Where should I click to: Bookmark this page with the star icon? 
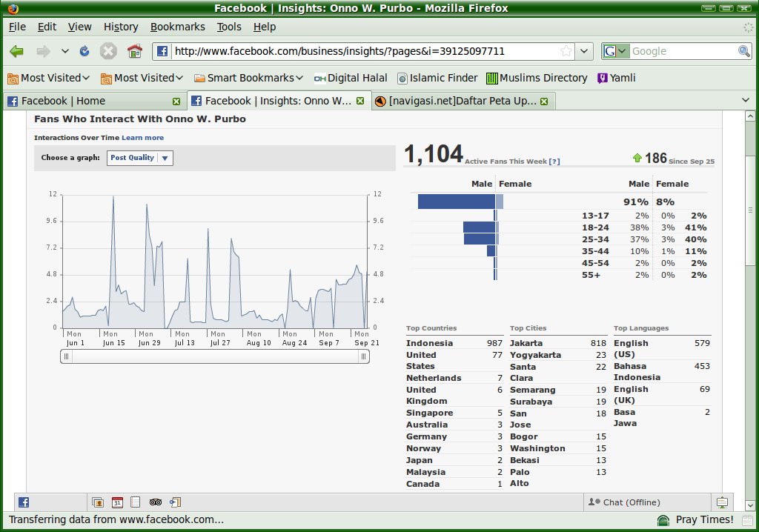click(566, 51)
